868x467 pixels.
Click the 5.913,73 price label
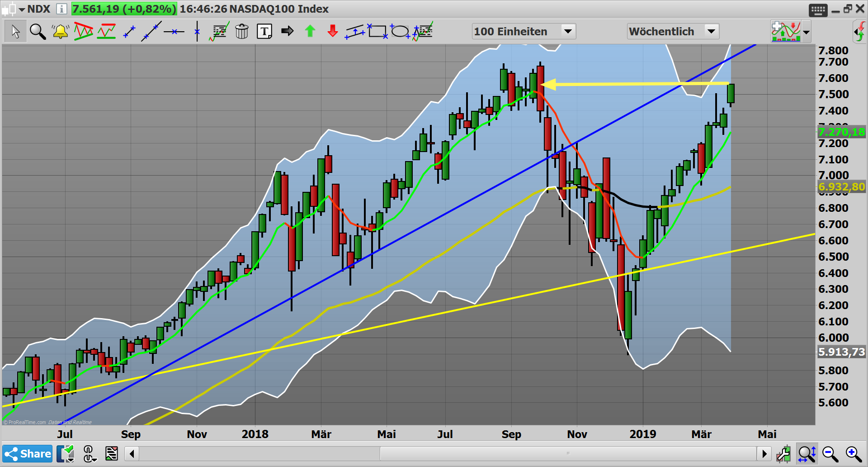pyautogui.click(x=842, y=352)
